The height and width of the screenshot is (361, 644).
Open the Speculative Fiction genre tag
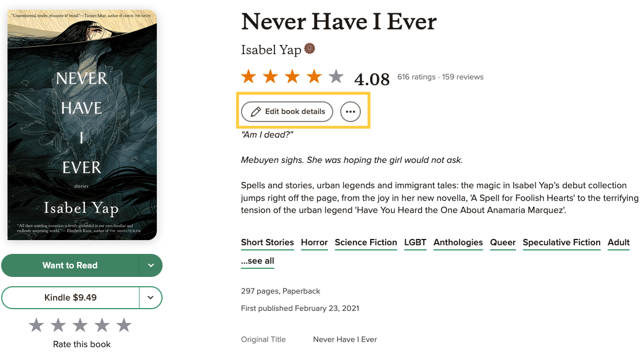tap(562, 242)
